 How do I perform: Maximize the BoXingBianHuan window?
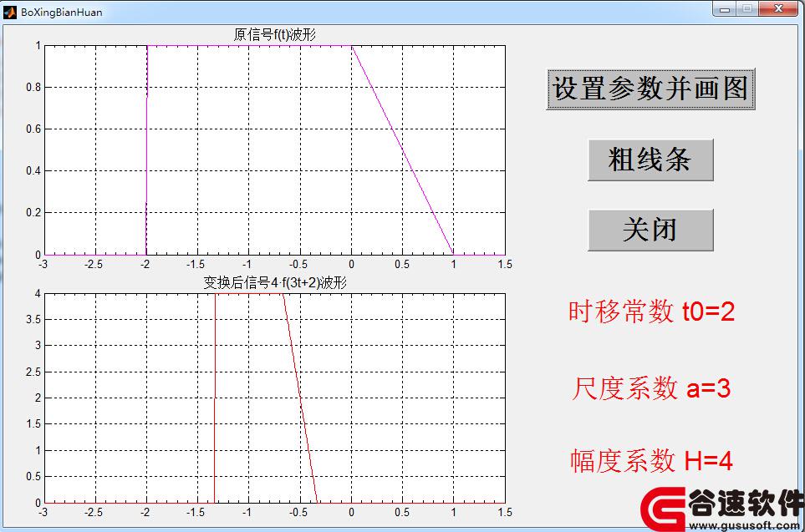[747, 8]
